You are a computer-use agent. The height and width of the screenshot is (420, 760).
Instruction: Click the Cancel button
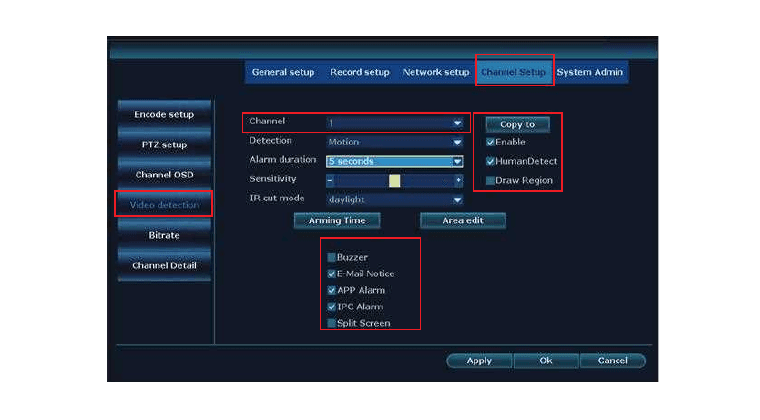click(613, 361)
